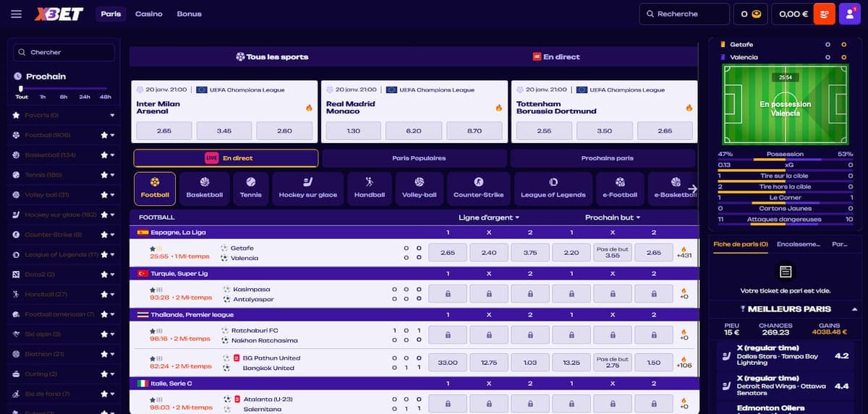868x414 pixels.
Task: Open the coin balance counter showing 0
Action: coord(751,14)
